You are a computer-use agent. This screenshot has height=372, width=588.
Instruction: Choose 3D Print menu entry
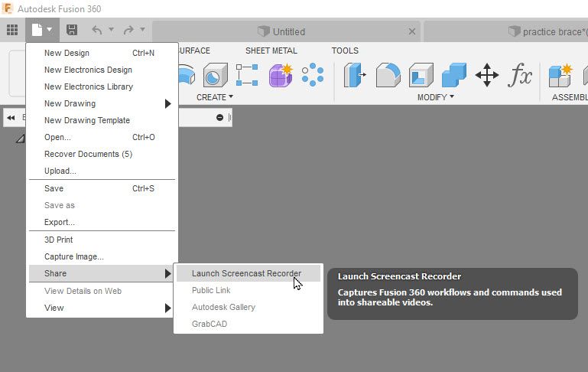(102, 240)
